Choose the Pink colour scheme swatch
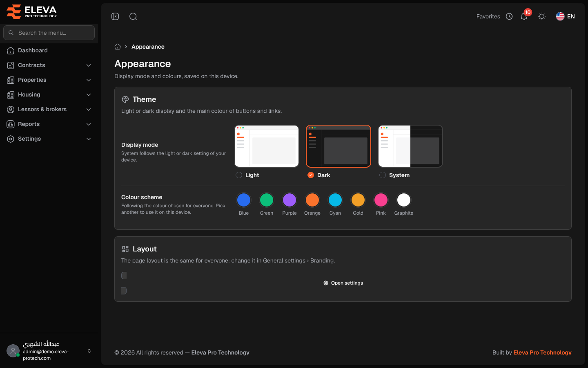588x368 pixels. [381, 200]
